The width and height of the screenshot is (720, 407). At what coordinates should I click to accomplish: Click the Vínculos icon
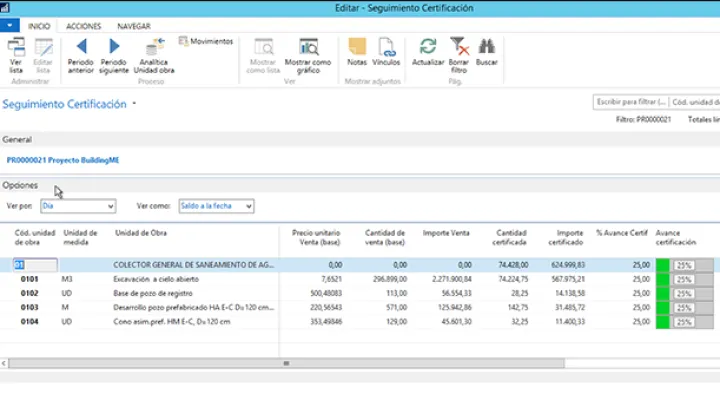(x=386, y=47)
